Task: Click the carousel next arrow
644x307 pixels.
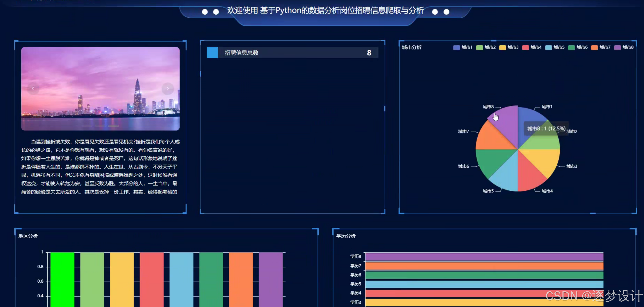Action: [x=168, y=88]
